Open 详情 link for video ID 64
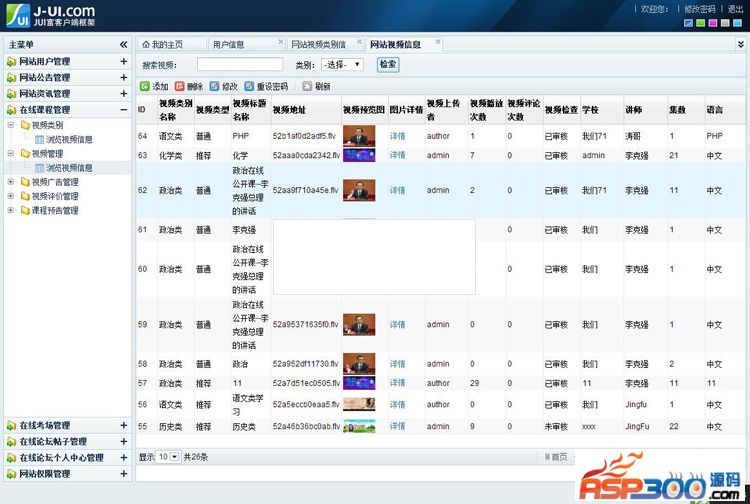 [x=397, y=136]
